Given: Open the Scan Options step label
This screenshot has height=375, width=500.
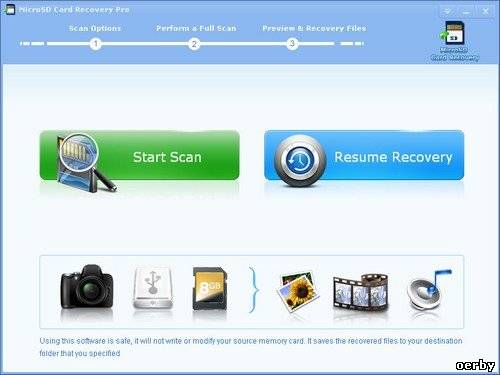Looking at the screenshot, I should (x=95, y=28).
